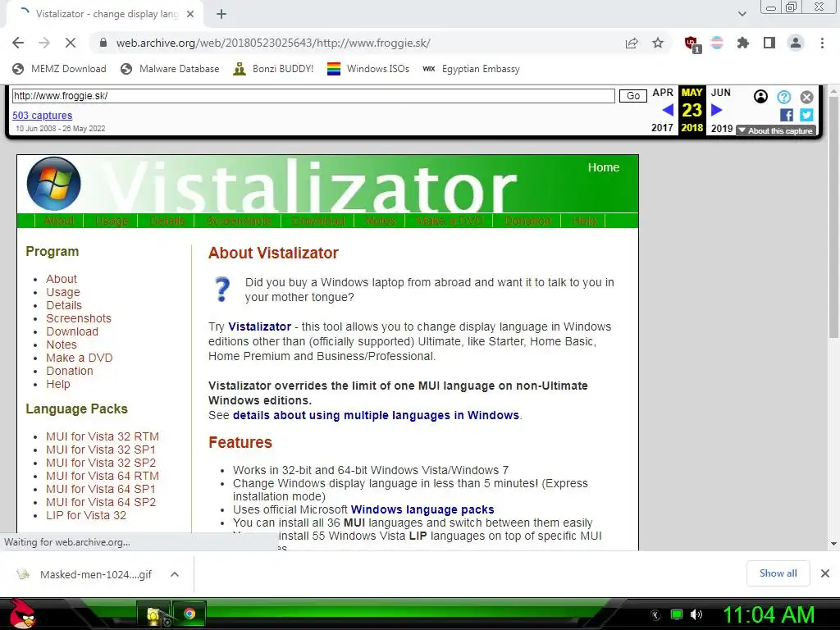Open the volume speaker tray icon
The height and width of the screenshot is (630, 840).
(696, 614)
